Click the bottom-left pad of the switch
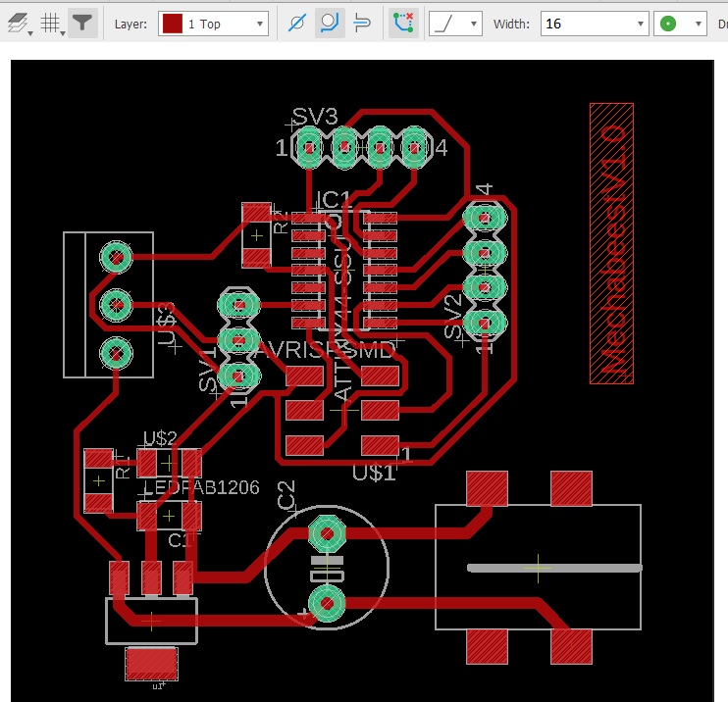The width and height of the screenshot is (728, 702). click(x=487, y=647)
